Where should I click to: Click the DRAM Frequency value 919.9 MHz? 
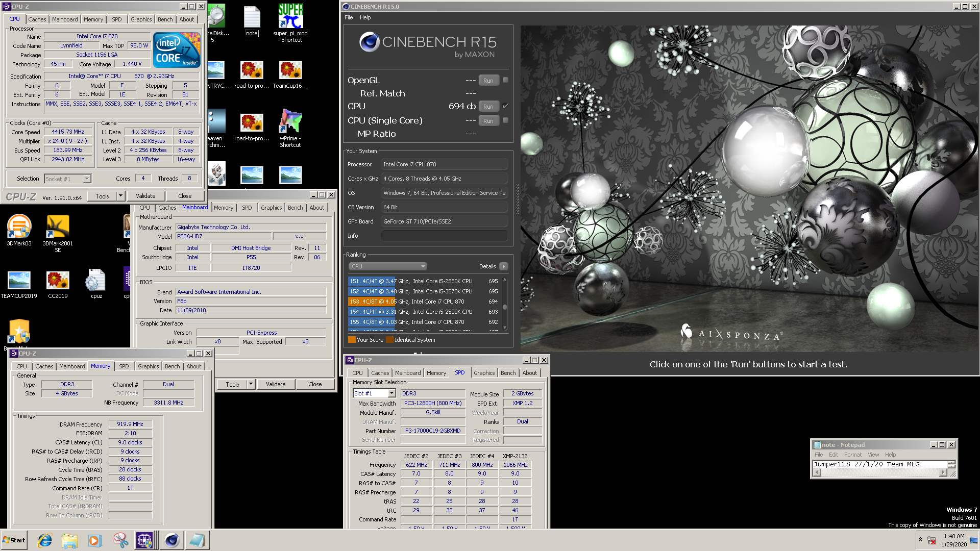pyautogui.click(x=130, y=424)
